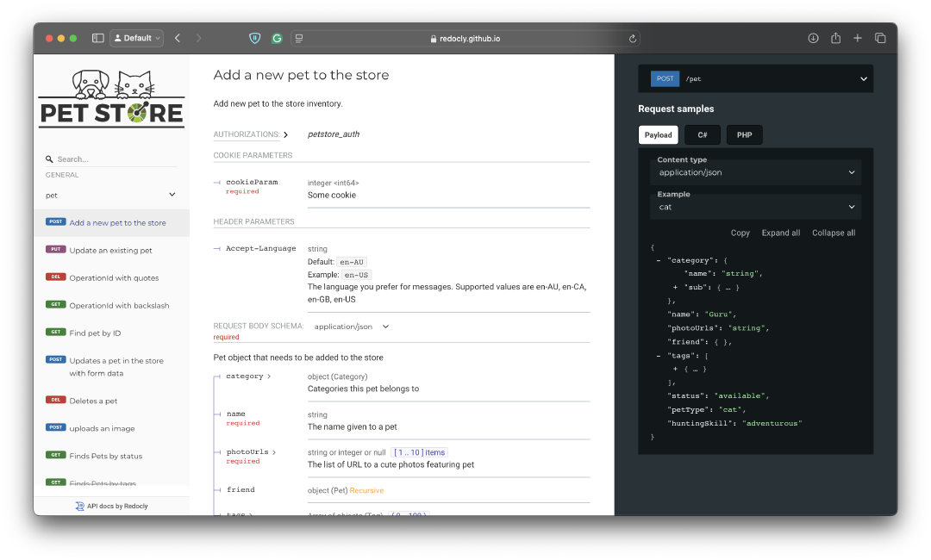This screenshot has height=560, width=931.
Task: Open Deletes a pet
Action: click(111, 401)
